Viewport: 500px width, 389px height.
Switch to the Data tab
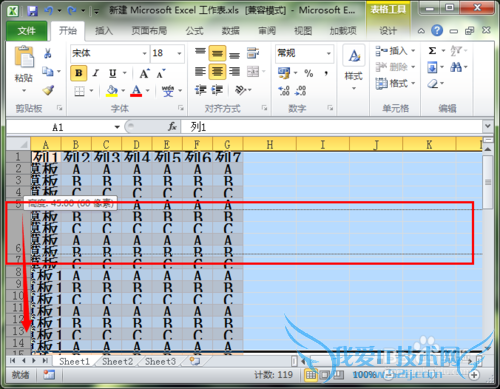coord(230,31)
